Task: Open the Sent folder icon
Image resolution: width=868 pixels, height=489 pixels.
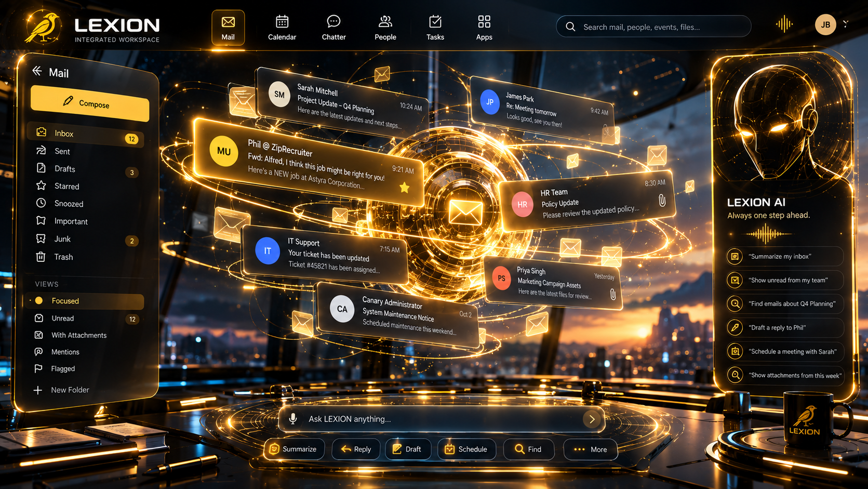Action: [41, 151]
